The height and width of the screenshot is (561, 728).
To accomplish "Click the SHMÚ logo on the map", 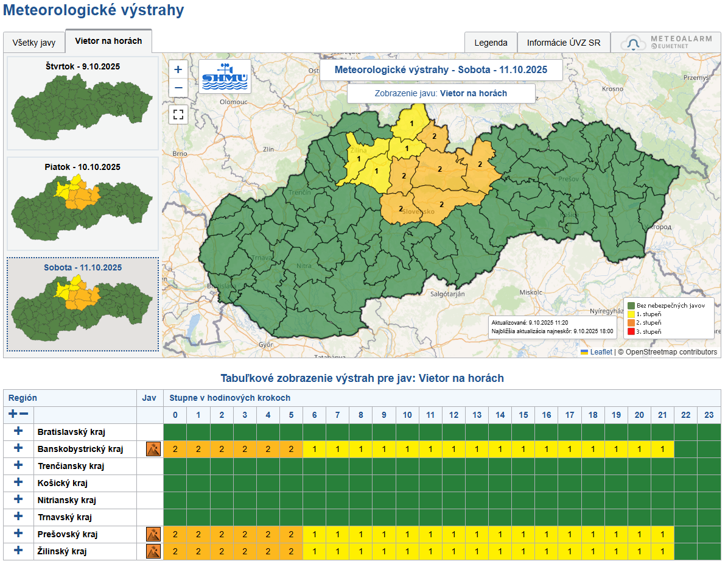I will pos(225,76).
